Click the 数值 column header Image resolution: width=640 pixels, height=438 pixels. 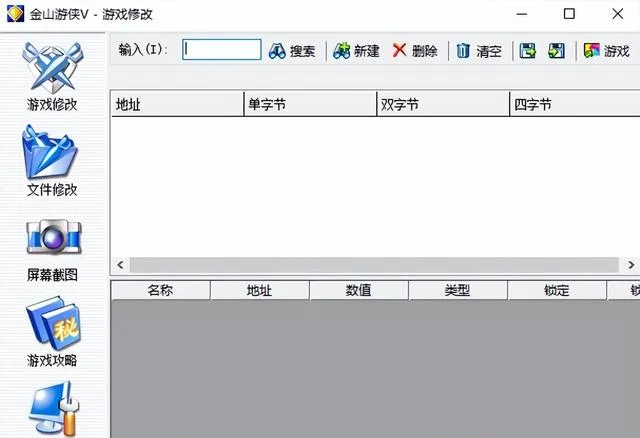pos(359,291)
